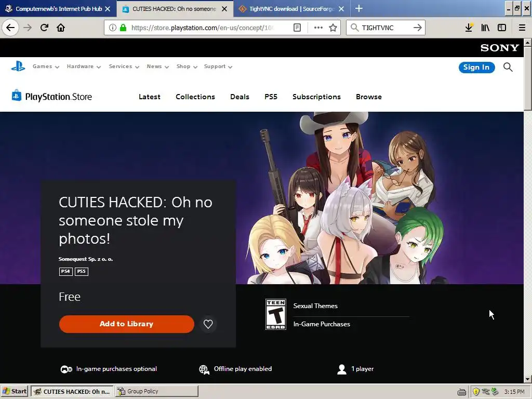Click the taskbar clock showing 3:15 PM
Screen dimensions: 532x399
click(x=514, y=392)
